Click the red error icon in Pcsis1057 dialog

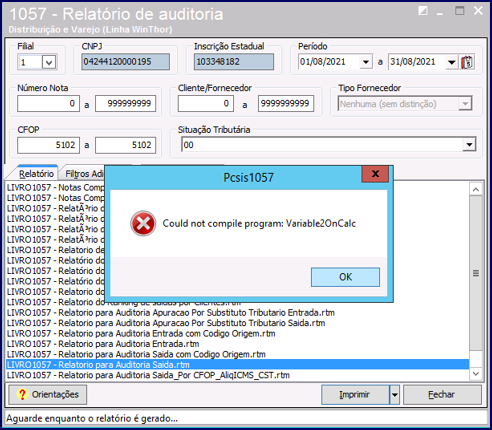(x=143, y=223)
